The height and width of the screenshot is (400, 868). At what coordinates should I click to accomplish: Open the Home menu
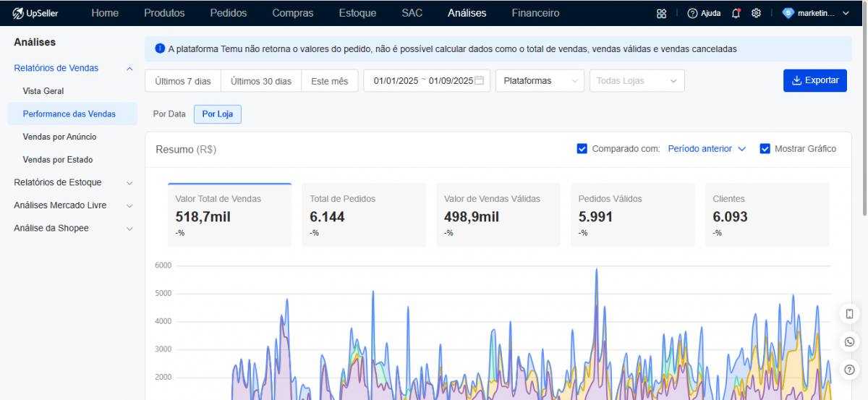click(105, 13)
